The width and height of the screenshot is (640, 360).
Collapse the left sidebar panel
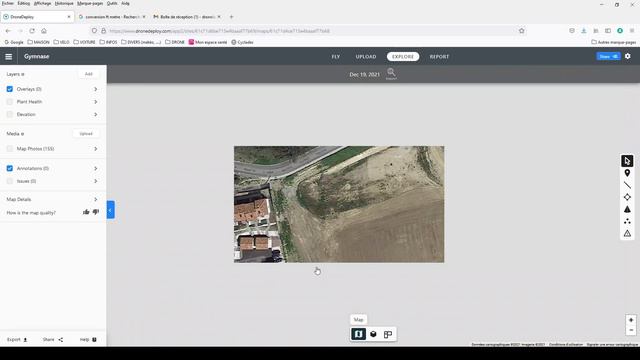[x=111, y=210]
